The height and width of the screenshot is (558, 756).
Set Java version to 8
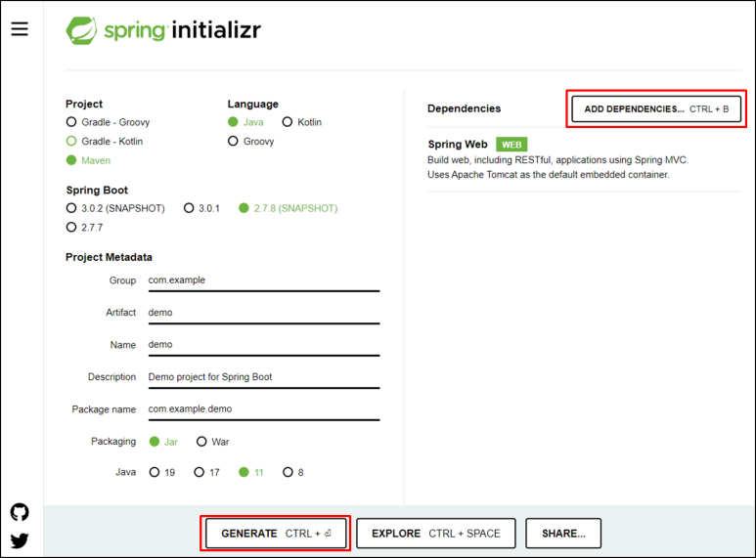pyautogui.click(x=293, y=472)
